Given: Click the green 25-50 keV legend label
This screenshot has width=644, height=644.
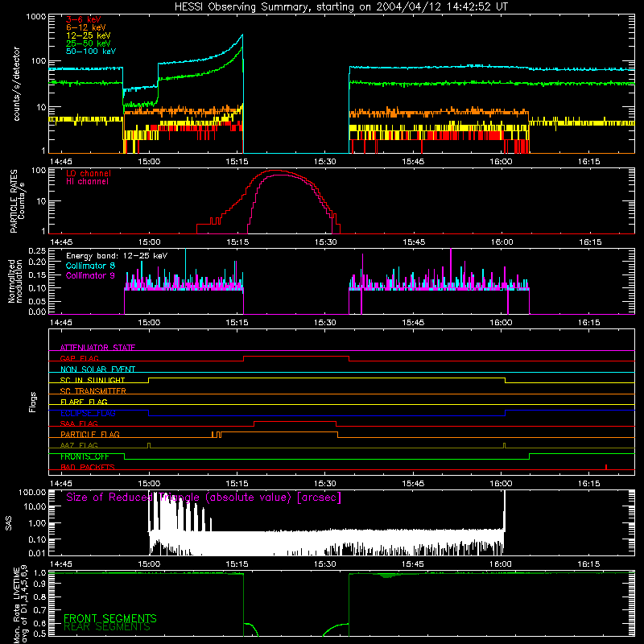Looking at the screenshot, I should (89, 43).
